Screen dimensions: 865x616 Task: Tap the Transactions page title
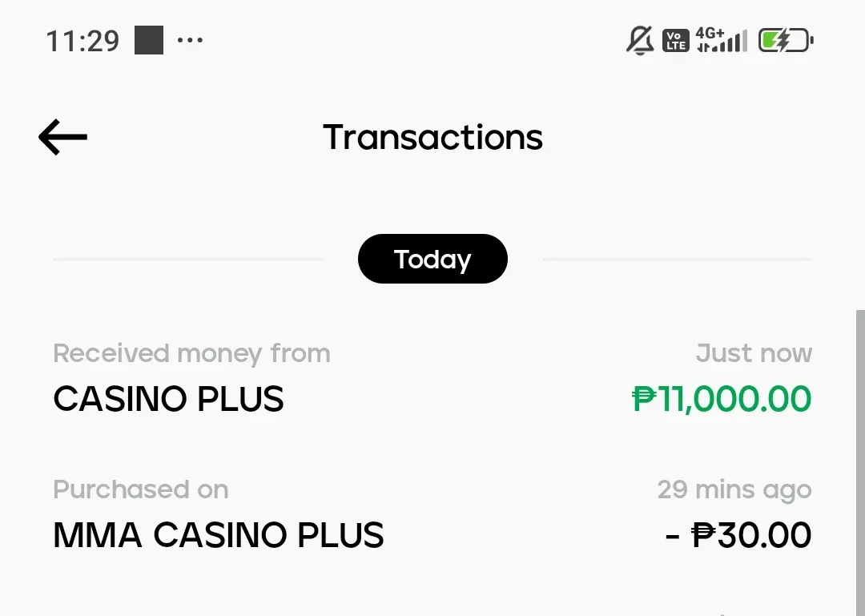coord(433,137)
